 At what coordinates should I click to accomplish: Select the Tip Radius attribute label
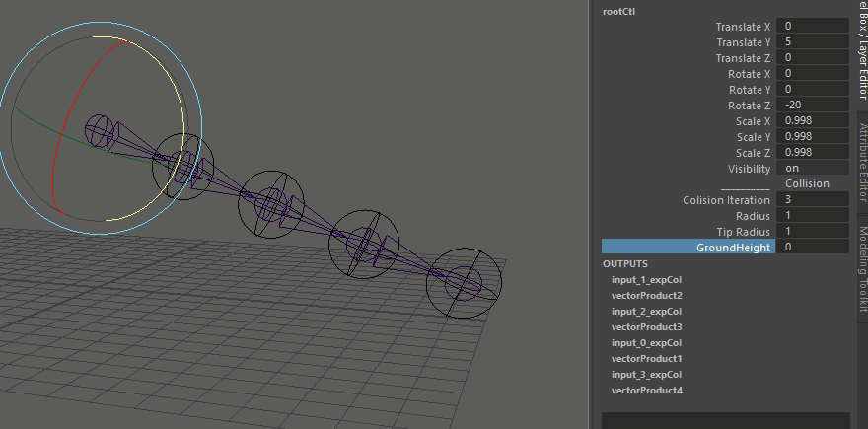744,232
